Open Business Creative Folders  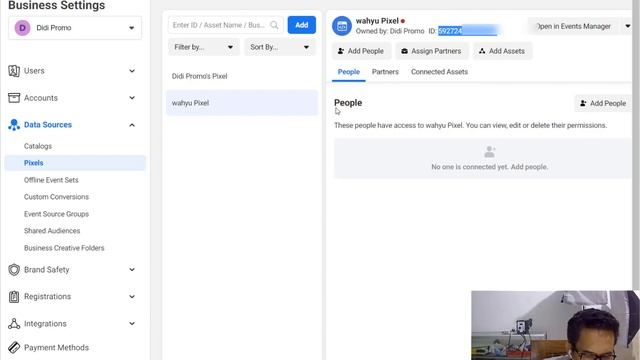tap(64, 248)
